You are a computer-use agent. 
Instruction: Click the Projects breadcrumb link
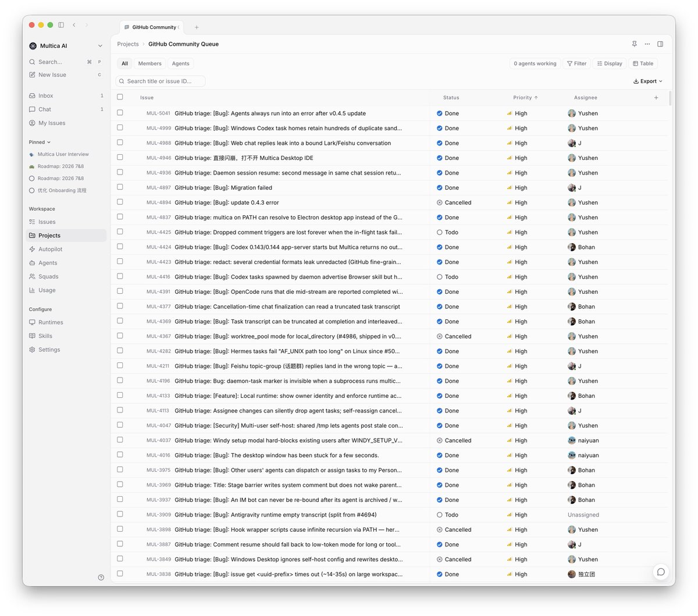pyautogui.click(x=128, y=44)
